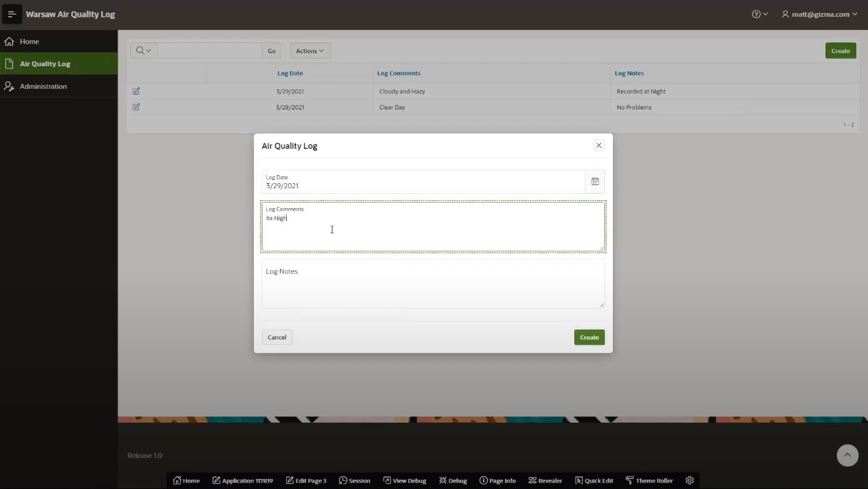
Task: Sort by the Log Notes column header
Action: click(x=629, y=73)
